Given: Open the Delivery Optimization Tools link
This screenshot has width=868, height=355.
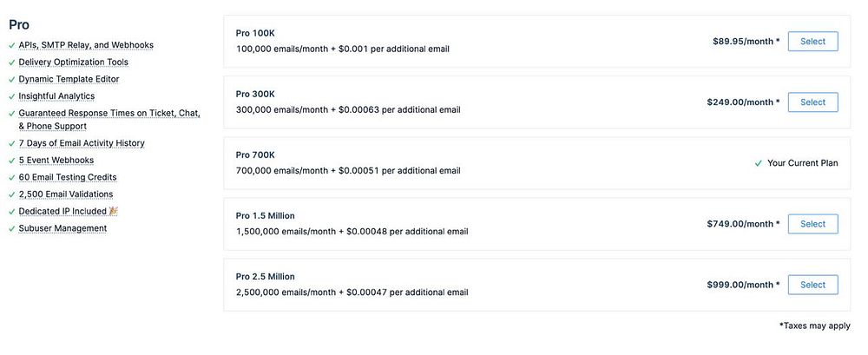Looking at the screenshot, I should (73, 62).
